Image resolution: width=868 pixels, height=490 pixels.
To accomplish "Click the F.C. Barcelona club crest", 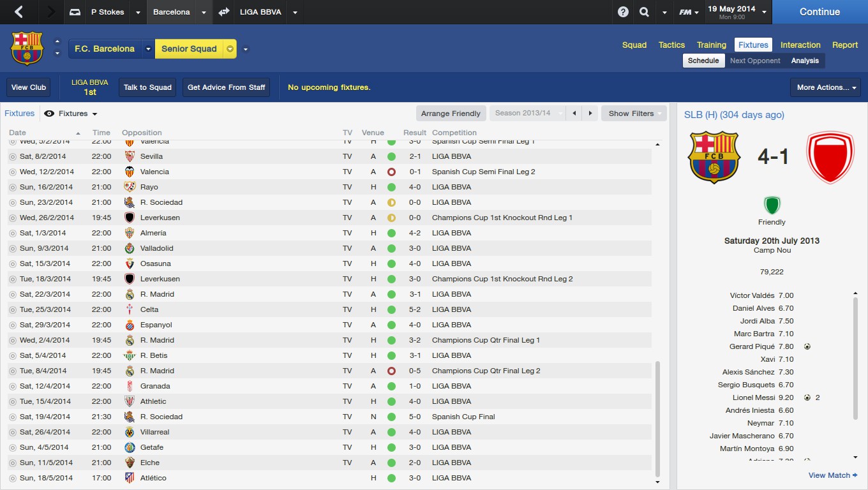I will 27,48.
